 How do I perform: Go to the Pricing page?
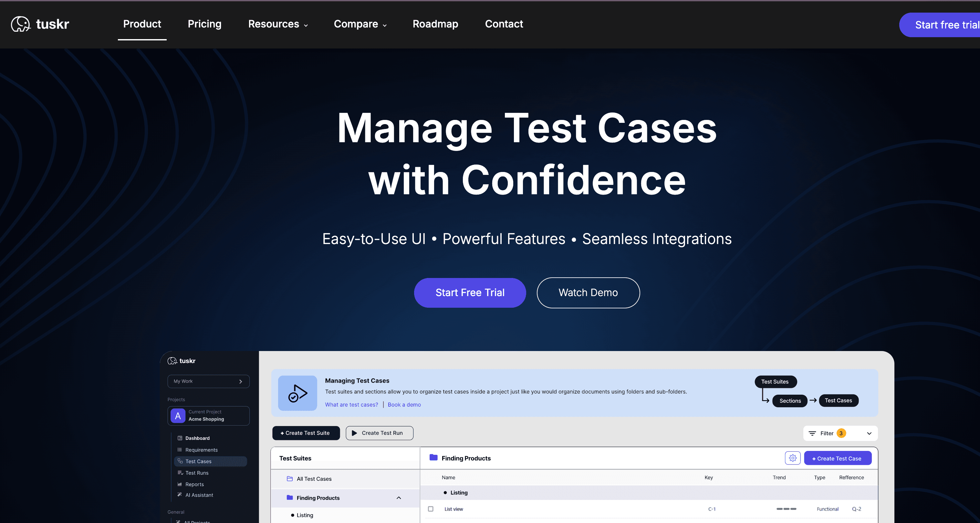(x=204, y=24)
